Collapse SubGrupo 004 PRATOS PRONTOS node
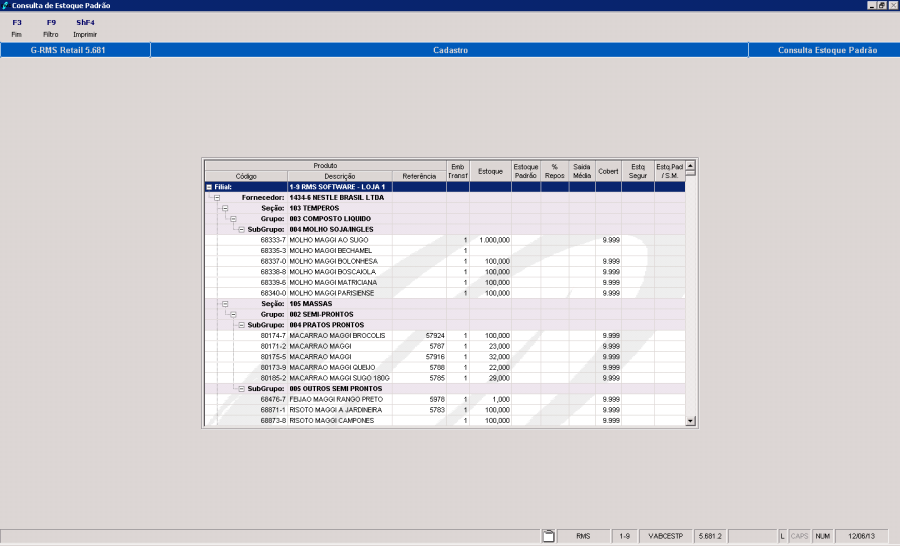 (x=241, y=325)
